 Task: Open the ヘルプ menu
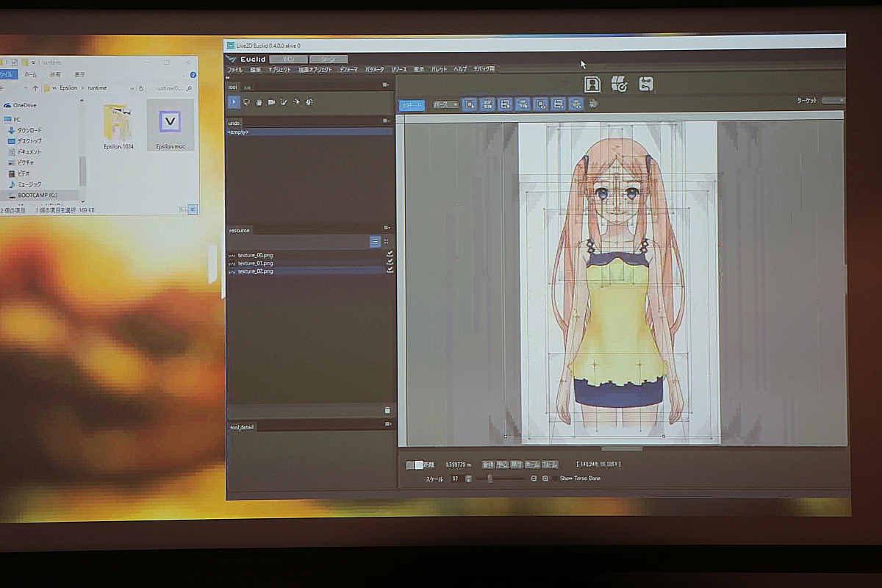tap(460, 69)
